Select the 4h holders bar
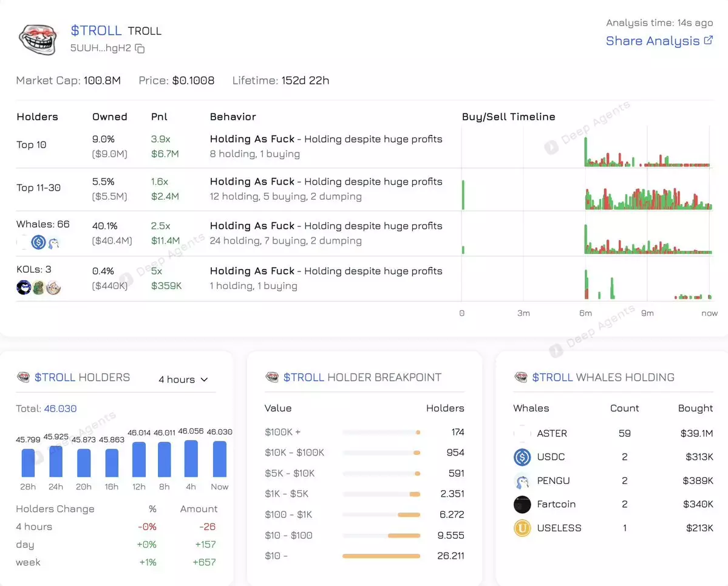This screenshot has width=728, height=586. tap(191, 458)
